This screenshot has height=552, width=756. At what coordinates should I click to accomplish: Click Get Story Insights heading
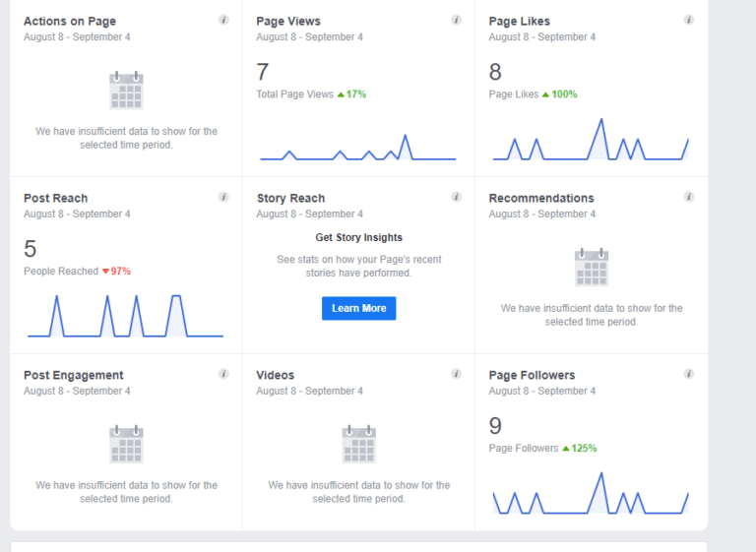click(x=358, y=237)
